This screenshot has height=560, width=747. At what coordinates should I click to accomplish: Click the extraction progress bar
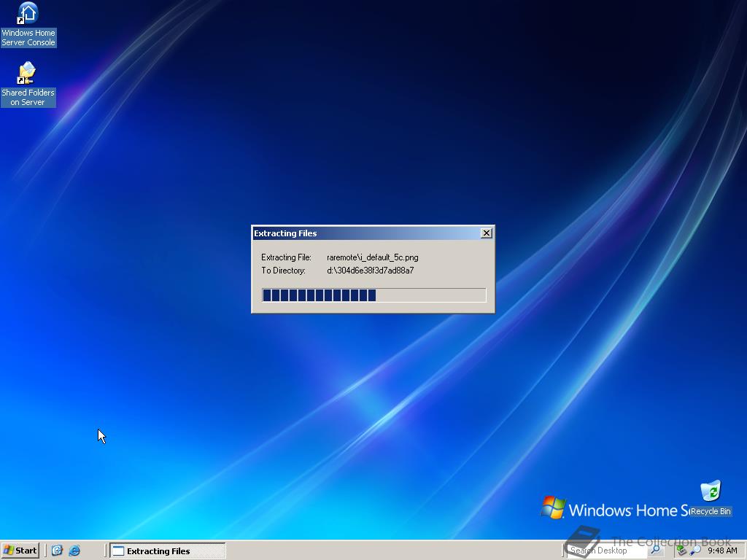point(374,295)
